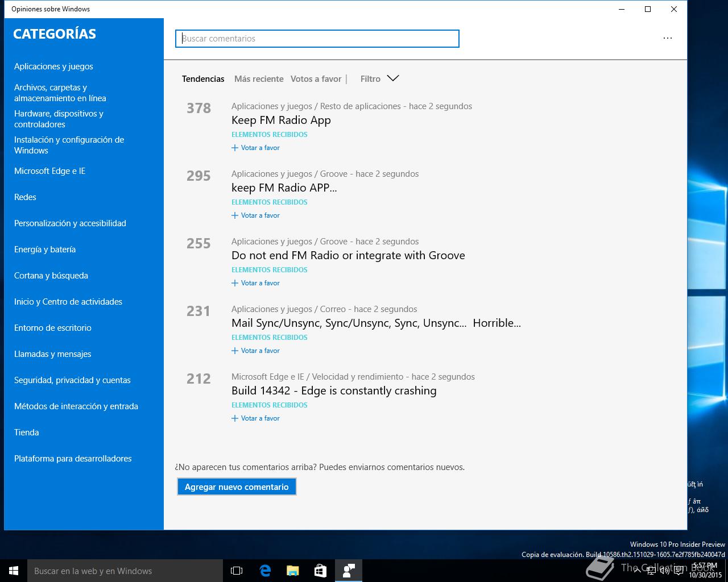Click the 378 vote count
This screenshot has height=582, width=728.
click(x=198, y=108)
